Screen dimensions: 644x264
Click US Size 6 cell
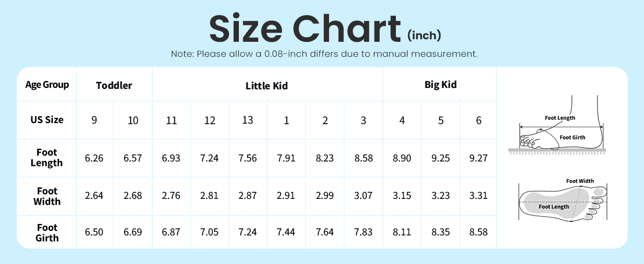point(479,120)
